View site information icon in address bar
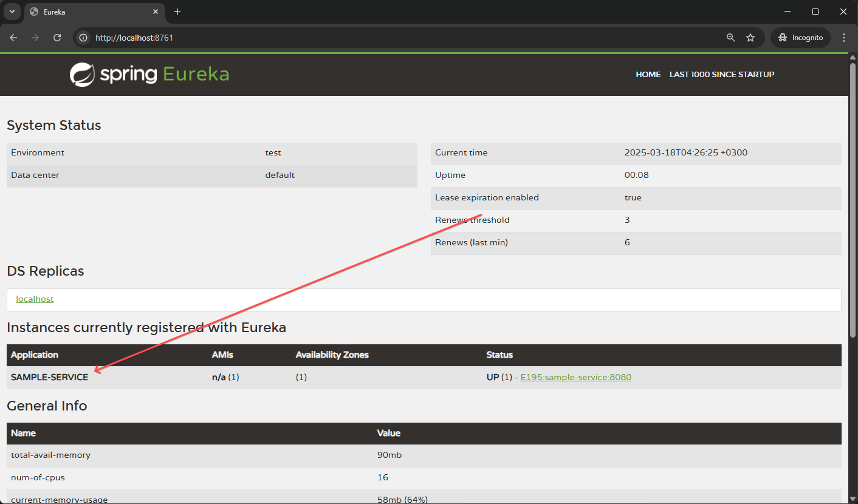Screen dimensions: 858x504 (x=84, y=38)
